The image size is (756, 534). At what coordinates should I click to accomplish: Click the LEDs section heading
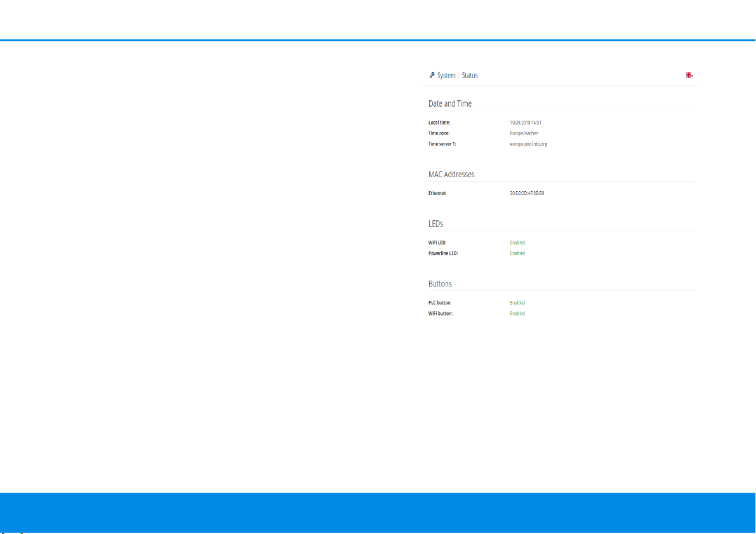click(x=435, y=224)
